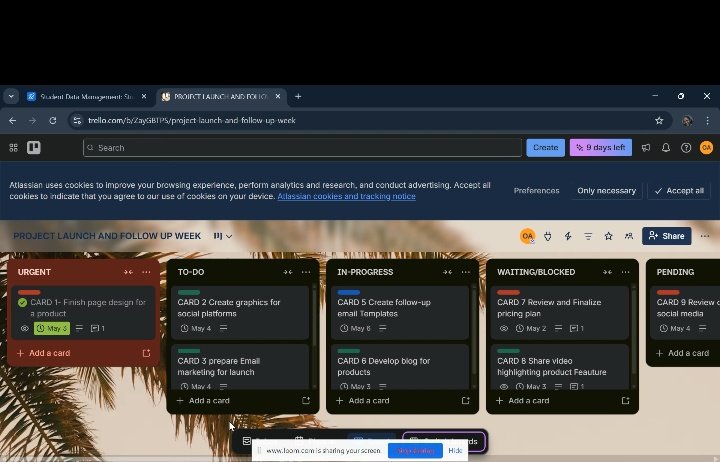720x462 pixels.
Task: Open the tab search dropdown arrow in Chrome
Action: (x=11, y=96)
